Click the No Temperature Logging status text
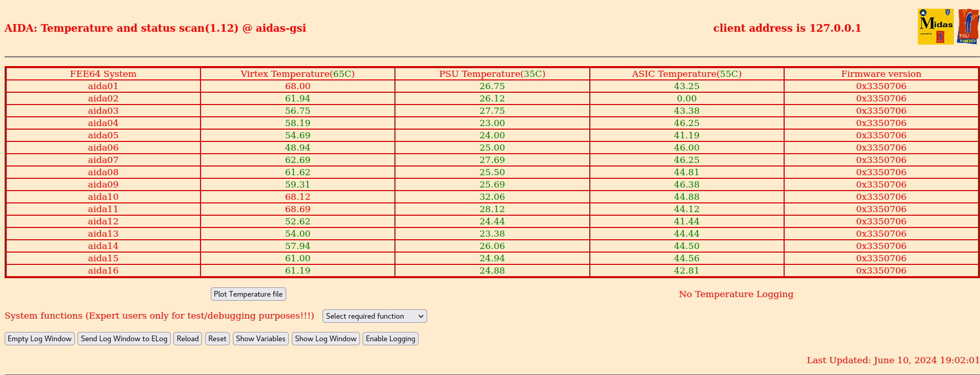980x375 pixels. (x=736, y=294)
